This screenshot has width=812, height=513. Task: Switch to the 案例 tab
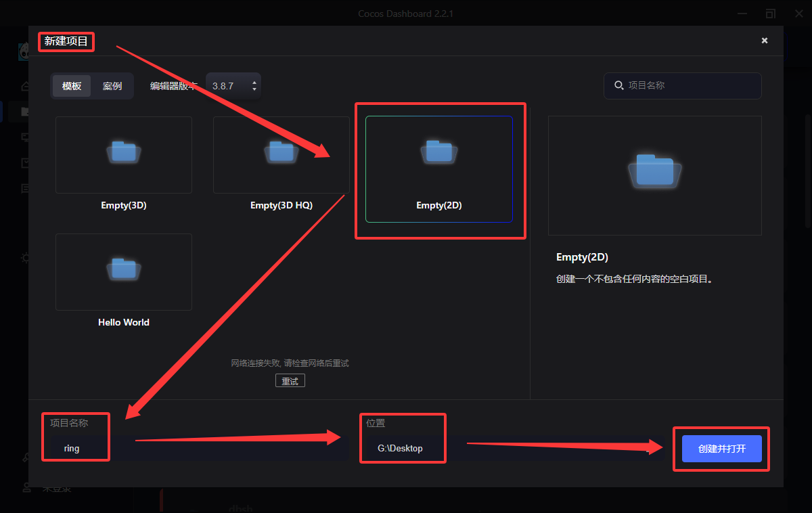[112, 86]
